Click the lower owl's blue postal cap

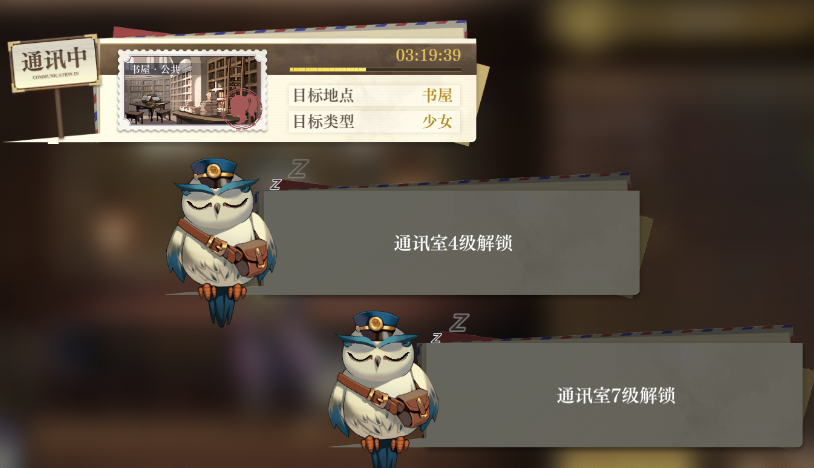[375, 325]
